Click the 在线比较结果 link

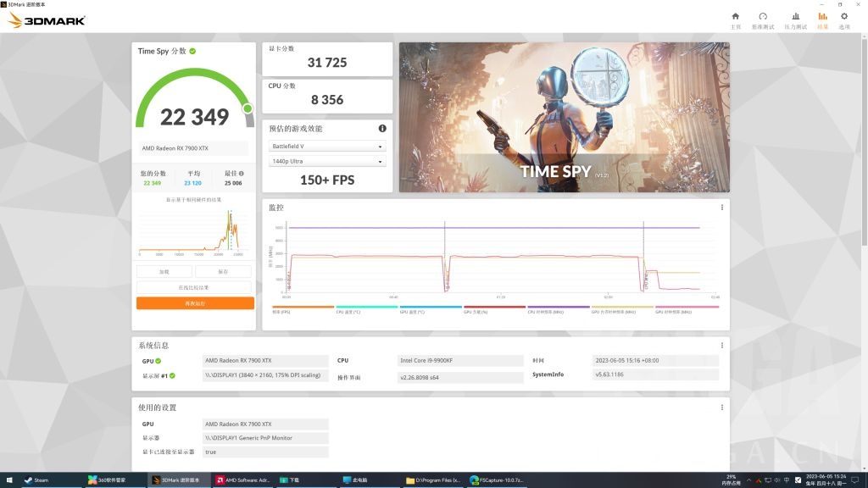(x=194, y=286)
